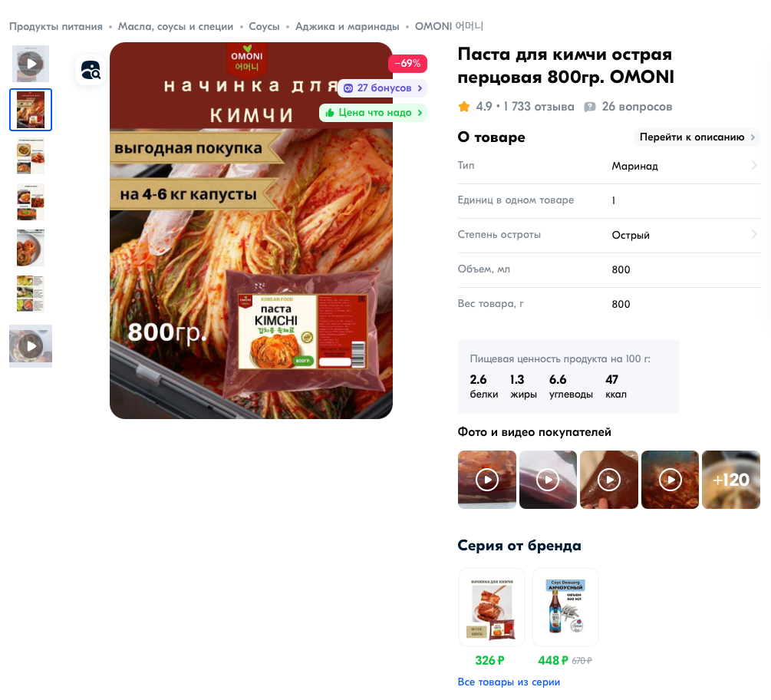Viewport: 771px width, 700px height.
Task: Open the Соусы breadcrumb
Action: (x=264, y=27)
